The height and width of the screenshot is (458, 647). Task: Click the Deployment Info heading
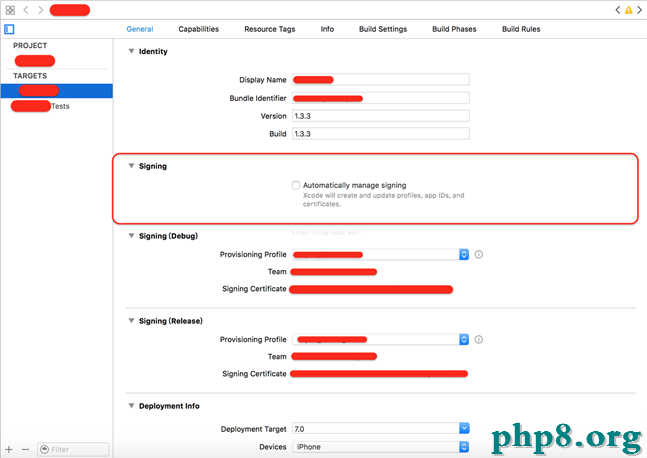[169, 406]
